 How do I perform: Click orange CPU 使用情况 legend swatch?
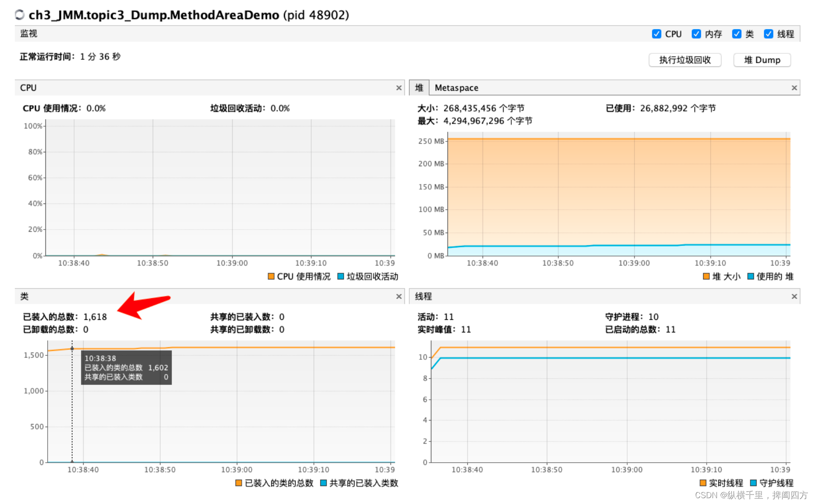pyautogui.click(x=271, y=276)
